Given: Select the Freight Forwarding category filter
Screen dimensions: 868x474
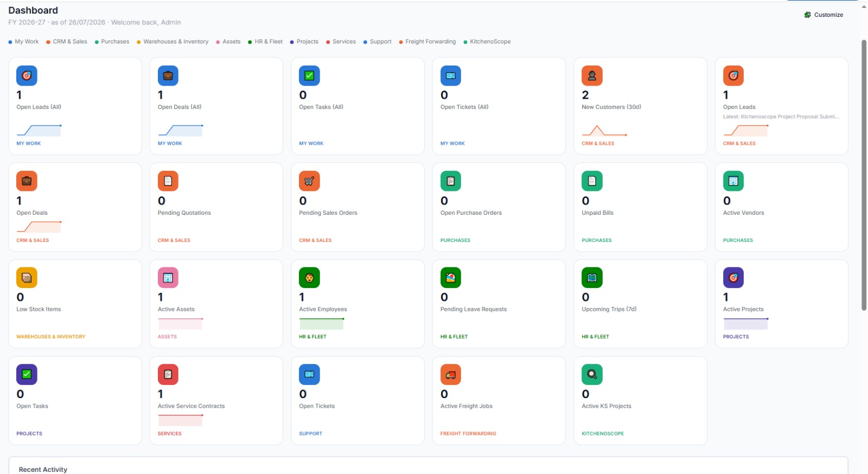Looking at the screenshot, I should (x=427, y=42).
